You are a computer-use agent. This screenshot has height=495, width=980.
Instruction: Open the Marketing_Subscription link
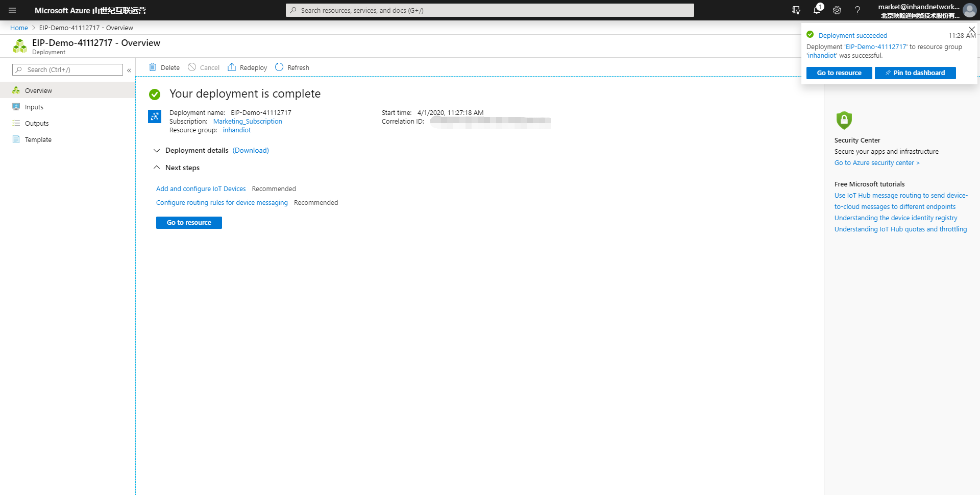pos(248,122)
